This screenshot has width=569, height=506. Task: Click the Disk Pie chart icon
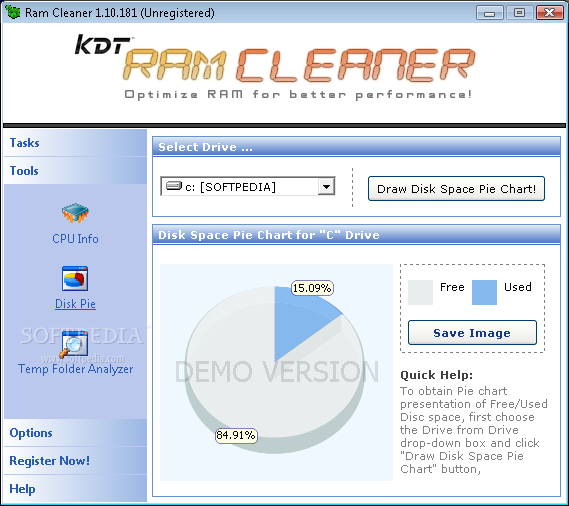(x=75, y=278)
